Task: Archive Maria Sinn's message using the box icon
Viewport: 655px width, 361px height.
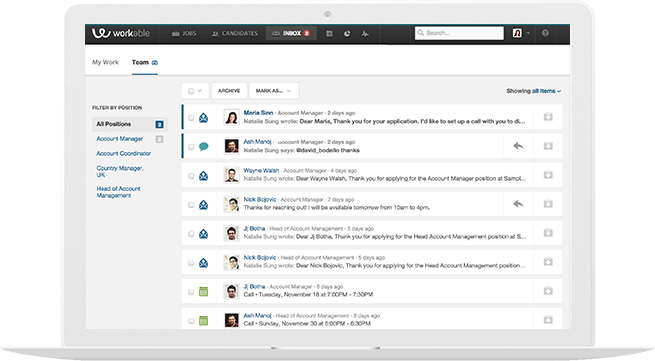Action: 548,117
